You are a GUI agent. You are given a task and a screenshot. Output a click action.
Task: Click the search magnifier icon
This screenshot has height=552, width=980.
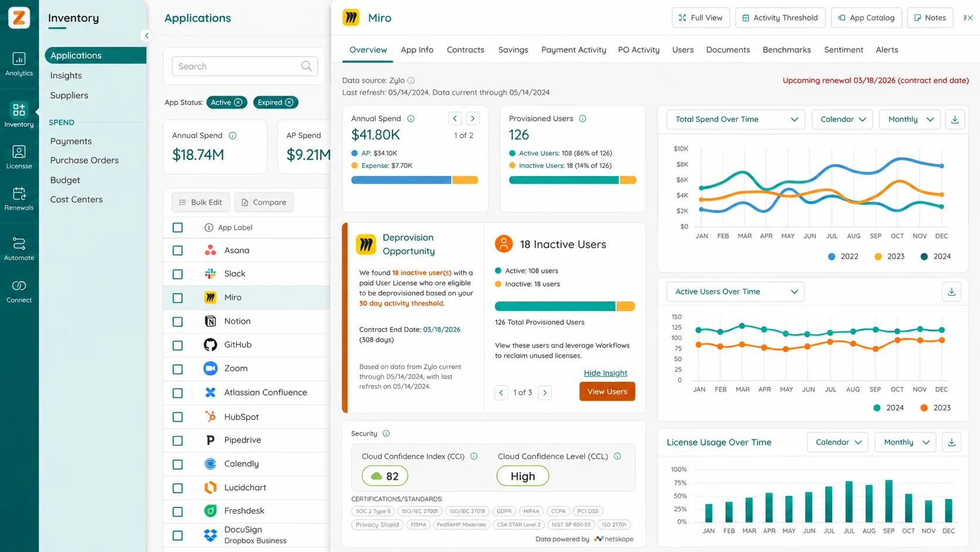pyautogui.click(x=307, y=66)
